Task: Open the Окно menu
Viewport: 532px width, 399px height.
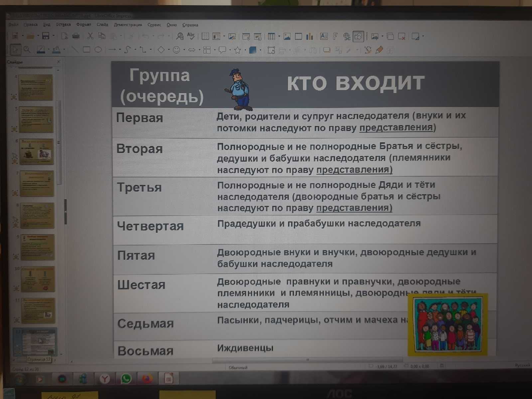Action: 172,25
